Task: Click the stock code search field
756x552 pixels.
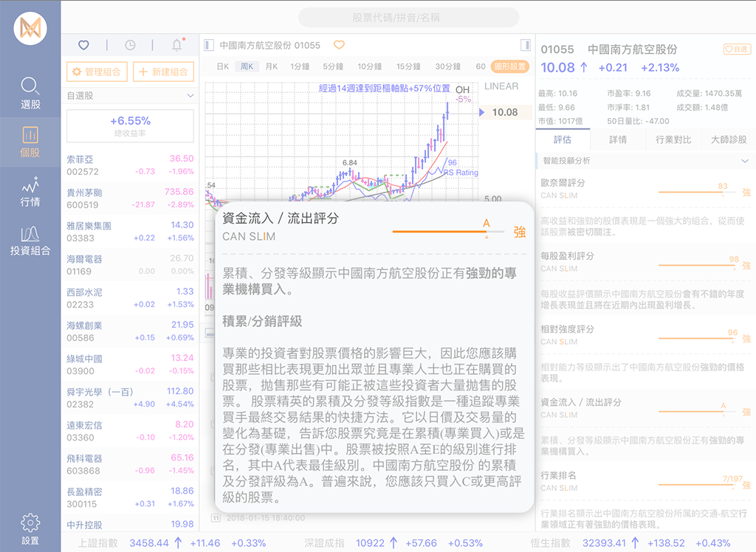Action: pyautogui.click(x=408, y=18)
